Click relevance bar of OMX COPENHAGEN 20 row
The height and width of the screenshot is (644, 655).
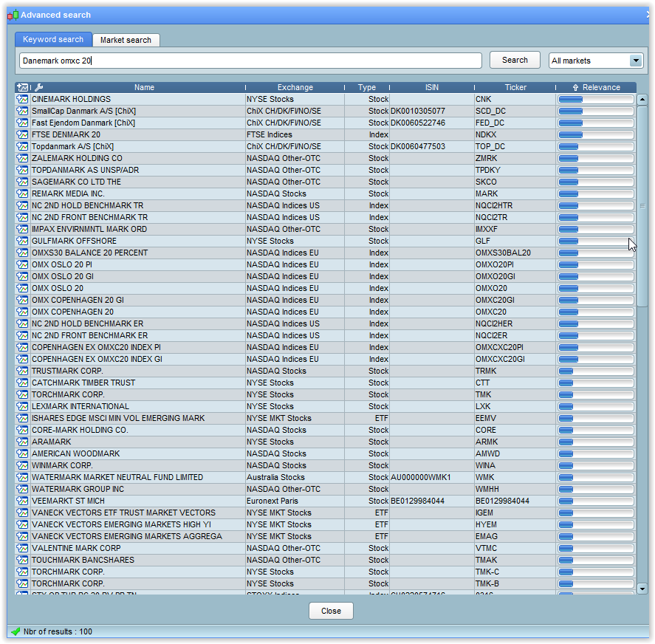coord(596,312)
